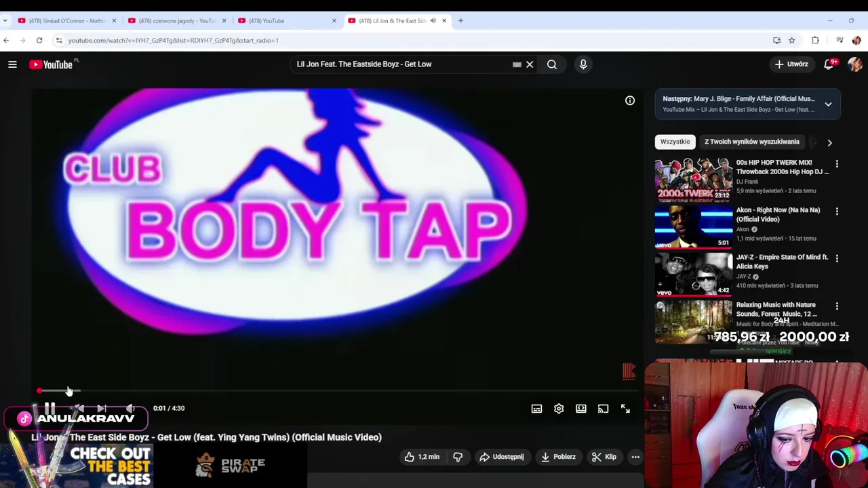Open options for JAY-Z Empire State Of Mind
The height and width of the screenshot is (488, 868).
[x=837, y=258]
